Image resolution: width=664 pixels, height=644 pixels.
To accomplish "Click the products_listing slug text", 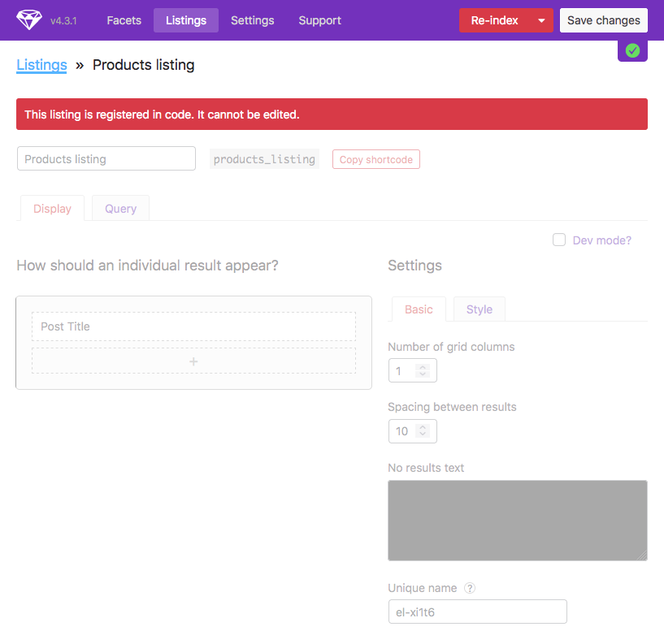I will pyautogui.click(x=264, y=159).
